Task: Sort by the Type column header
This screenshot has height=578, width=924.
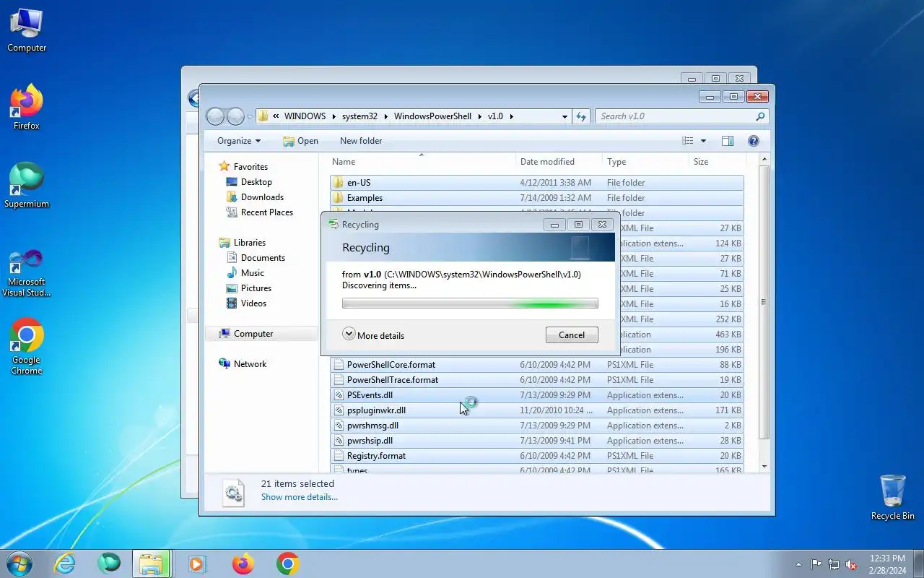Action: [646, 162]
